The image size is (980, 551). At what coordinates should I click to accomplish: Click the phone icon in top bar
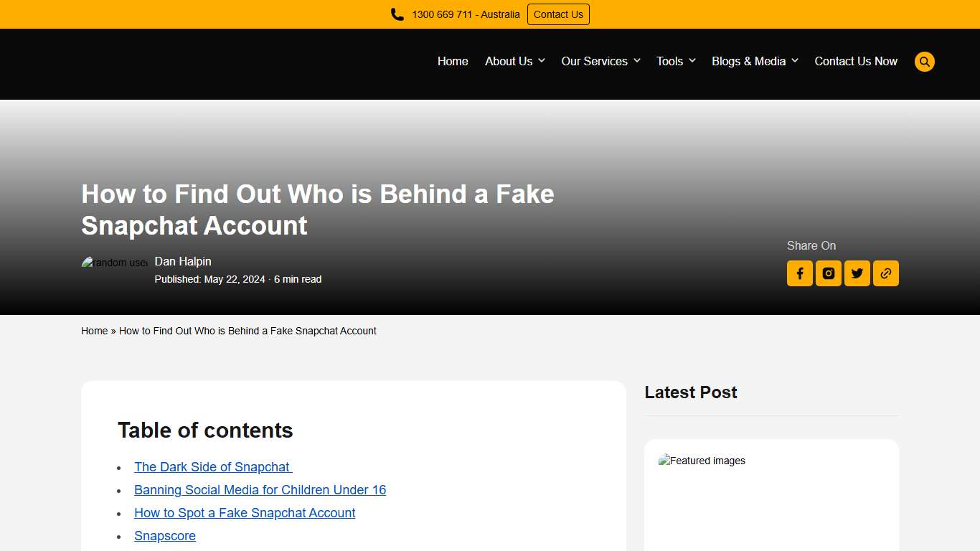pos(397,14)
